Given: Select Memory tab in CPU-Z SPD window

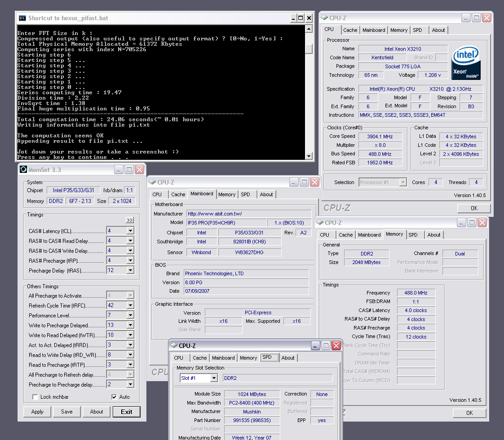Looking at the screenshot, I should (248, 358).
